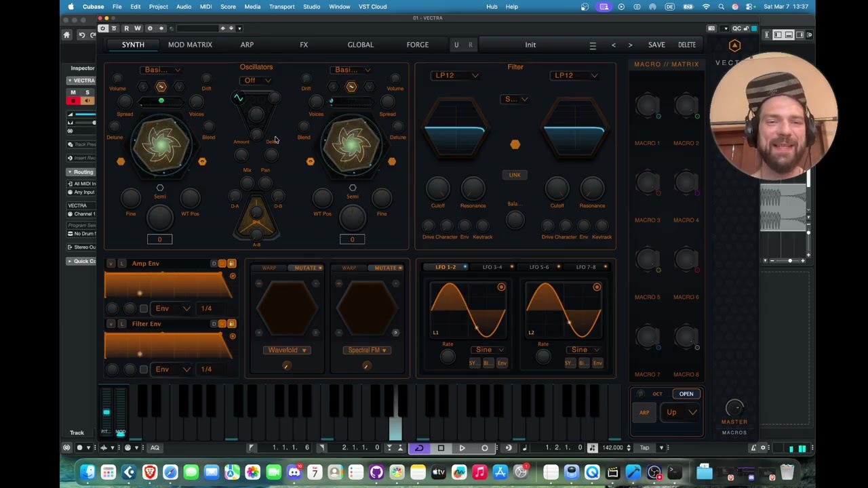Select sine waveform icon in oscillator A
The width and height of the screenshot is (868, 488).
point(161,87)
